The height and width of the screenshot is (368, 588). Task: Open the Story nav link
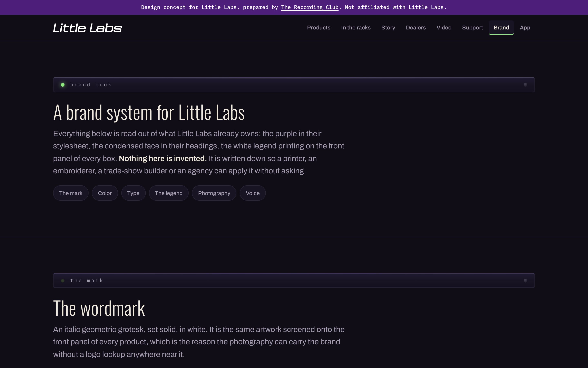point(388,28)
